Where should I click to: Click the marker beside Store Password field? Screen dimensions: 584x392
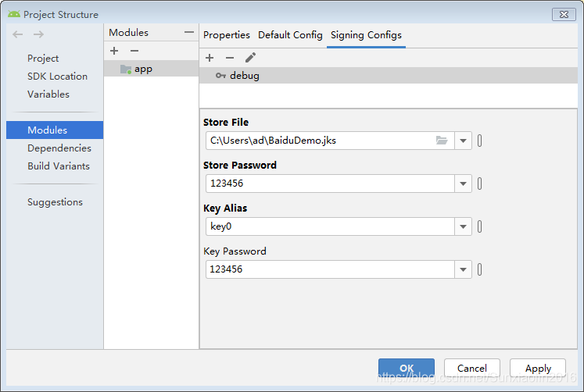click(480, 184)
